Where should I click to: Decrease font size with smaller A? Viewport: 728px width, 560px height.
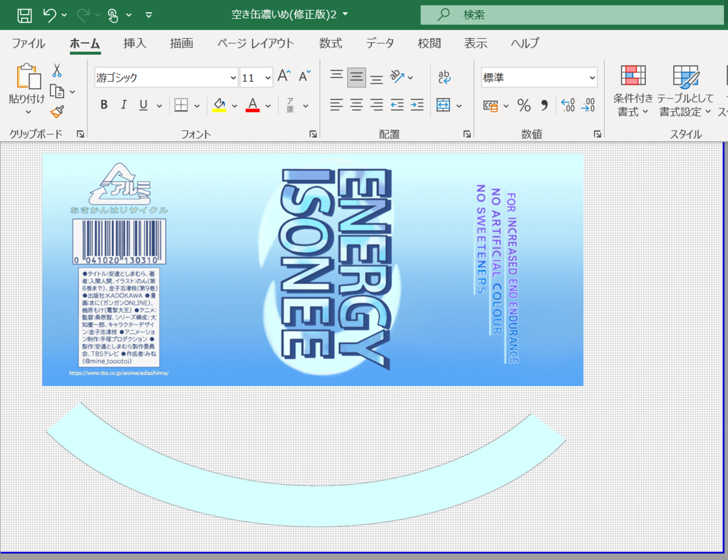pos(305,76)
